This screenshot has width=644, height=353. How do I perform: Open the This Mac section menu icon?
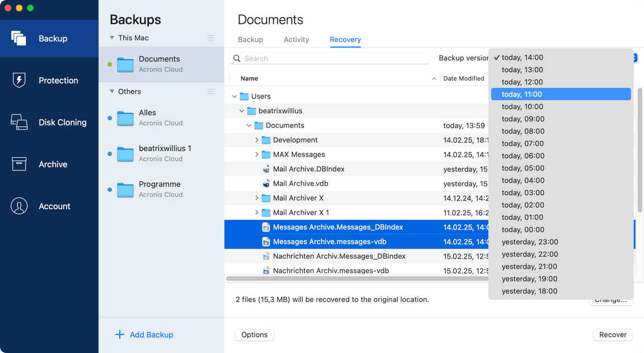[x=211, y=38]
